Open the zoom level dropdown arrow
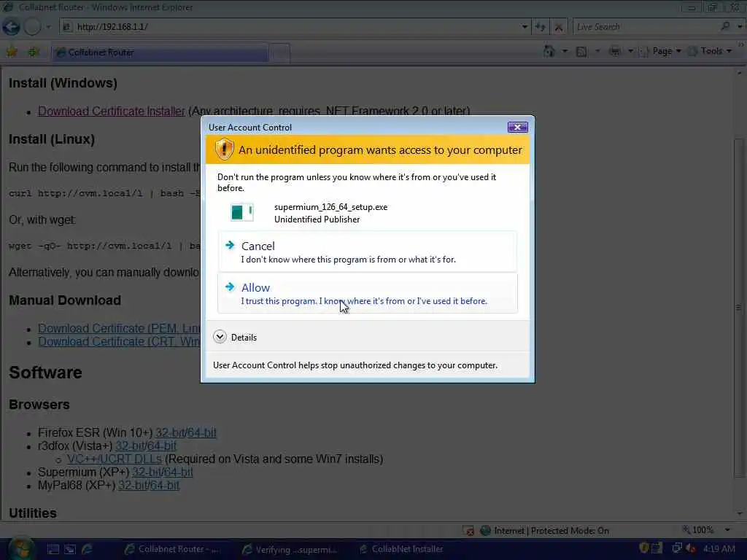This screenshot has height=560, width=747. (727, 530)
